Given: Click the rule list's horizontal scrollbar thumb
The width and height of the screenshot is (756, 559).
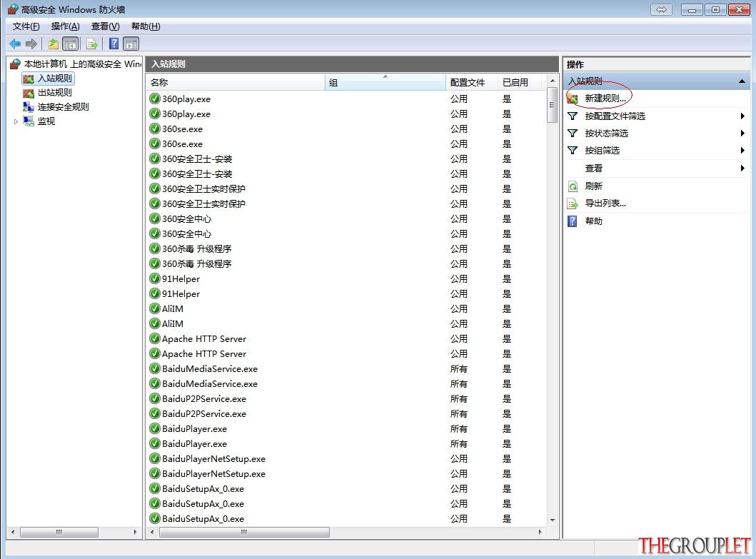Looking at the screenshot, I should click(244, 532).
